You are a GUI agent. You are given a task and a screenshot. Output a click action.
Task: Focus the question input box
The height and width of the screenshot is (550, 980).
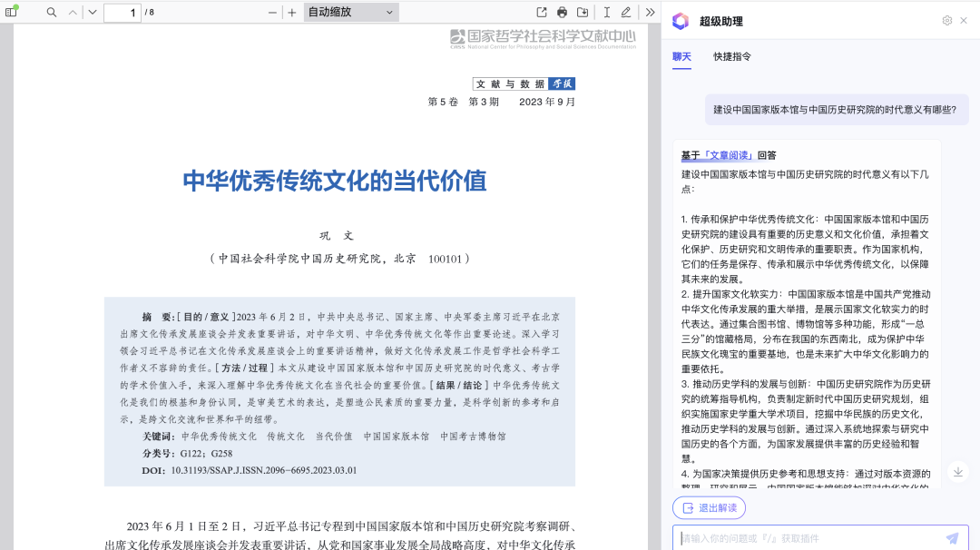809,538
